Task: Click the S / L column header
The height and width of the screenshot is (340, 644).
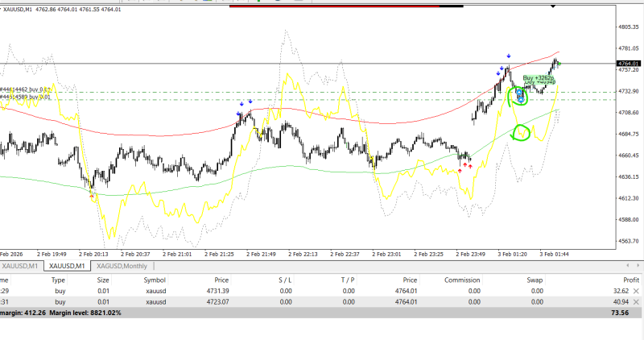Action: pyautogui.click(x=285, y=280)
